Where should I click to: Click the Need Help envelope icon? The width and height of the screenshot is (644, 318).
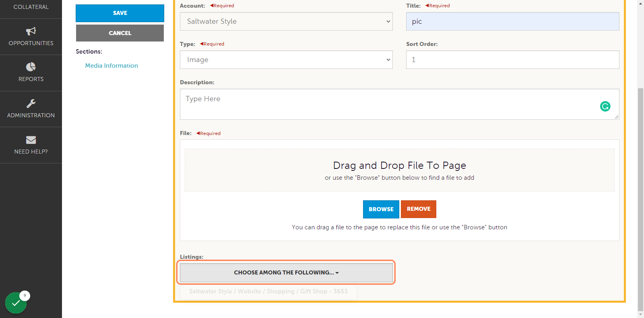[x=31, y=140]
